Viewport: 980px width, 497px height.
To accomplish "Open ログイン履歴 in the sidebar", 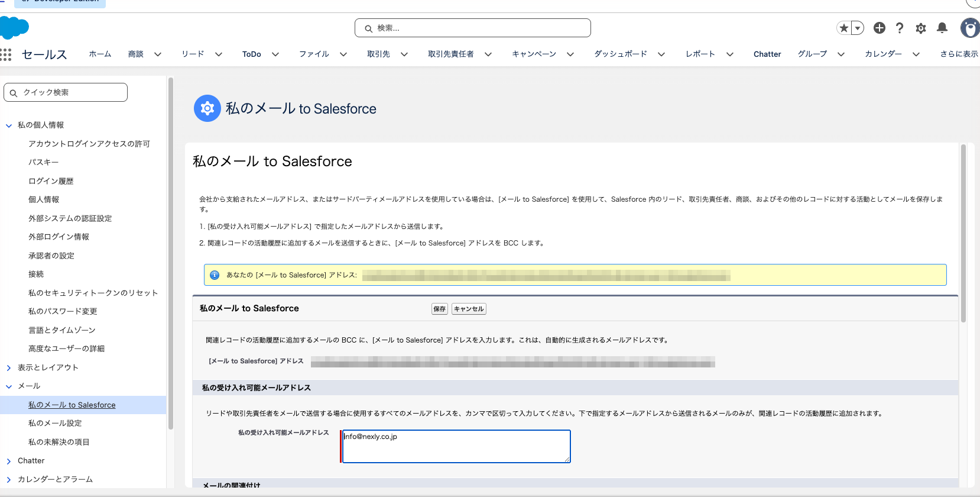I will [51, 181].
